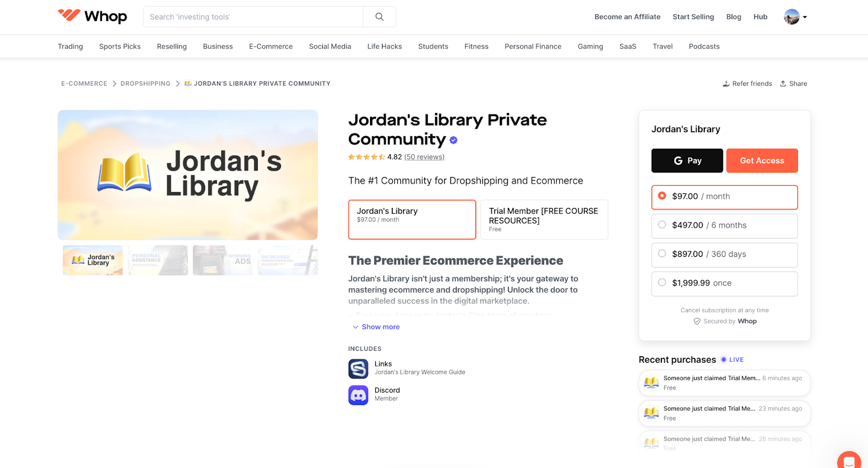
Task: Select the Winning Ads thumbnail
Action: (223, 260)
